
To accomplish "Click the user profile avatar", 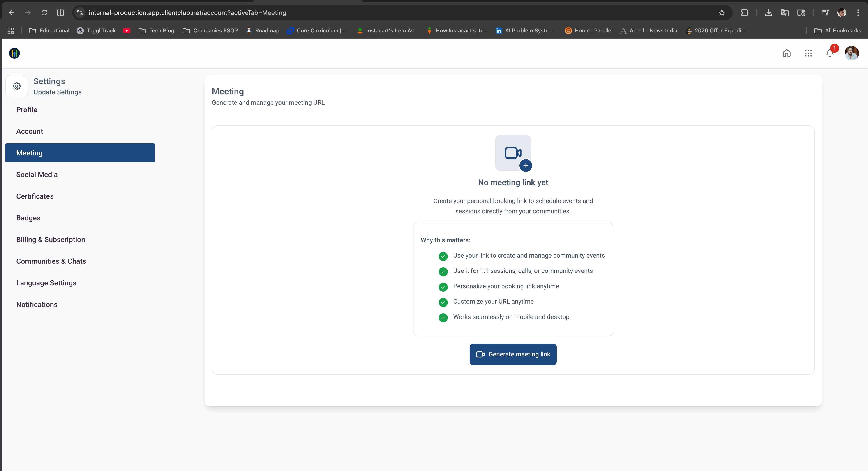I will pos(851,53).
